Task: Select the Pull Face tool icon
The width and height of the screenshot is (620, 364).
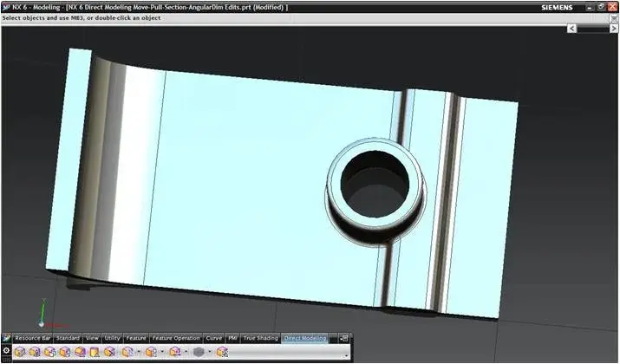Action: (35, 353)
